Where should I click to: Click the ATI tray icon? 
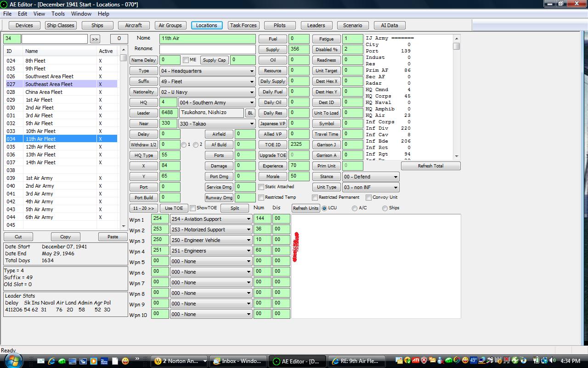(x=416, y=361)
